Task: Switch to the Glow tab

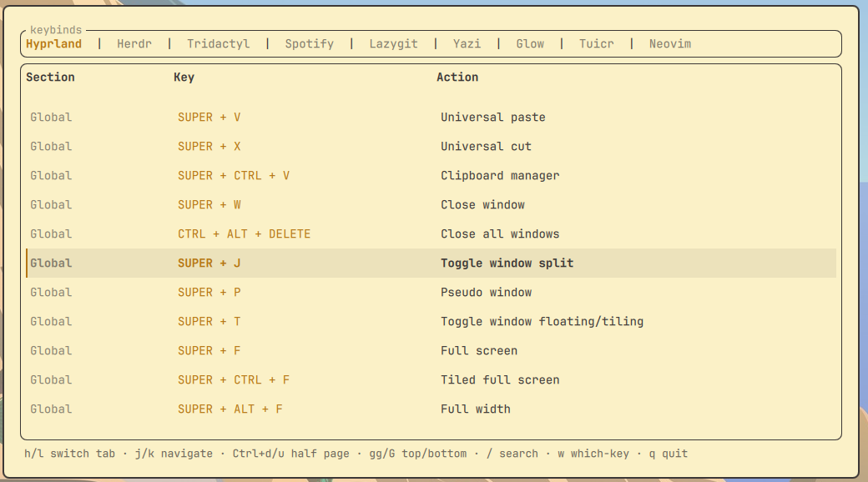Action: point(530,43)
